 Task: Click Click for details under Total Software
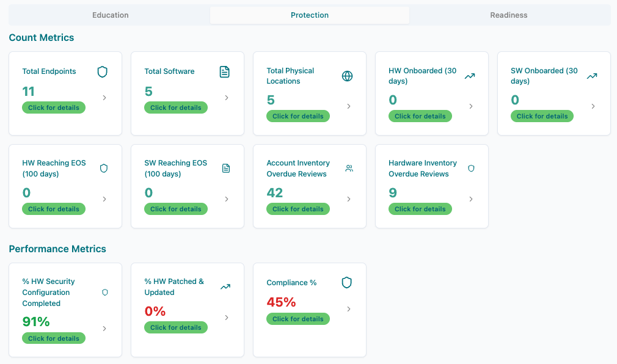pyautogui.click(x=176, y=107)
